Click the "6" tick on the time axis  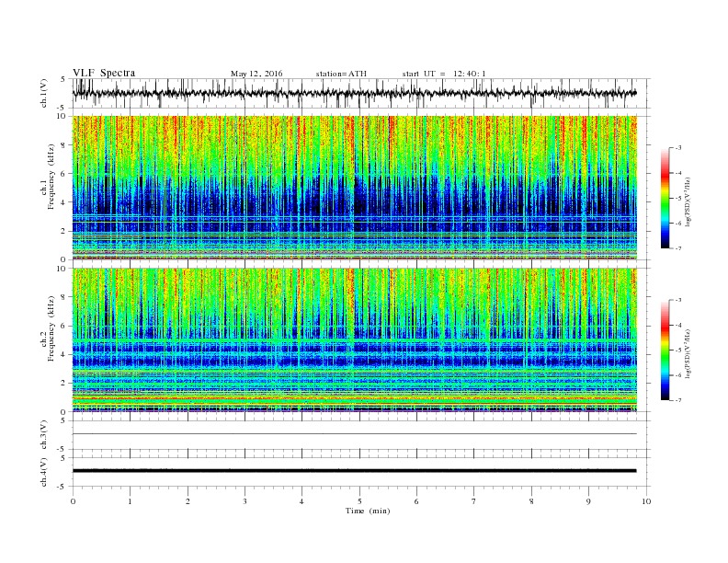click(416, 501)
